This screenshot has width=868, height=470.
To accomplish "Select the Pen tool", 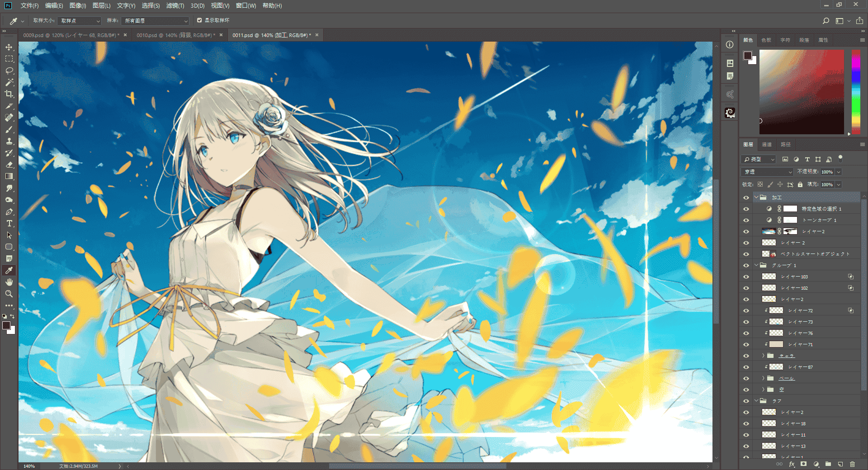I will click(x=9, y=211).
